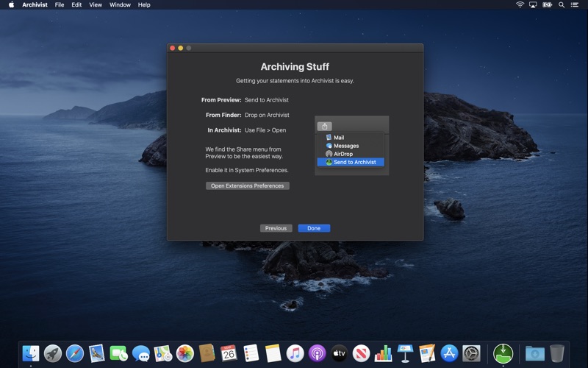Open Maps app in the Dock
Screen dimensions: 588x368
[163, 353]
